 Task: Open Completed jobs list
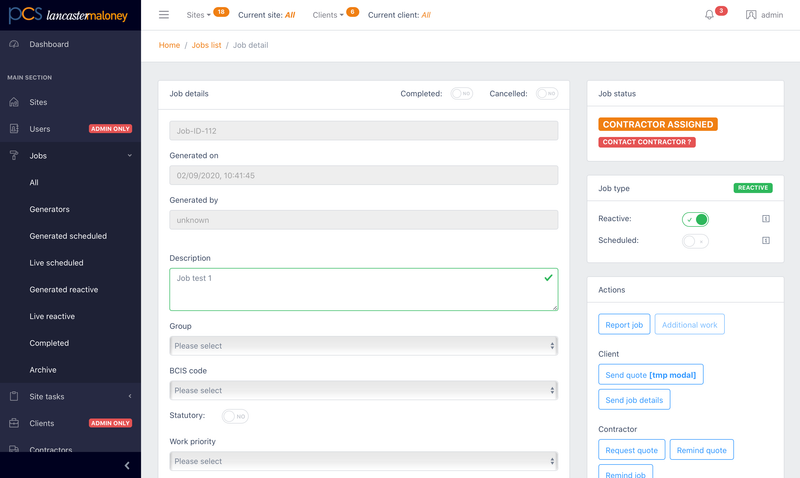[x=49, y=343]
